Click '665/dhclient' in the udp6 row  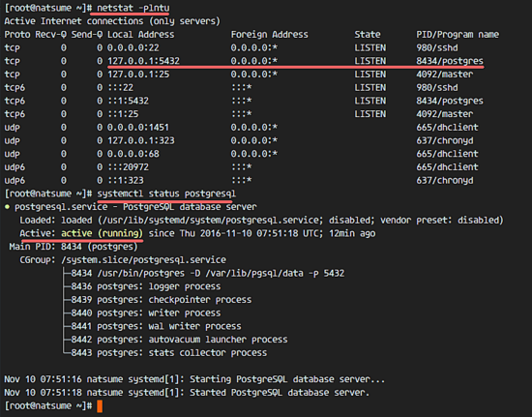pyautogui.click(x=447, y=166)
